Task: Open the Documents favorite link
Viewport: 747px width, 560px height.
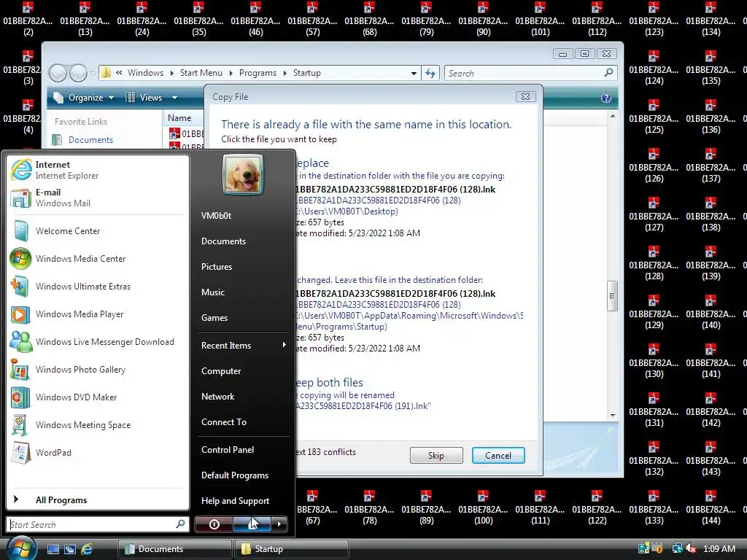Action: point(90,139)
